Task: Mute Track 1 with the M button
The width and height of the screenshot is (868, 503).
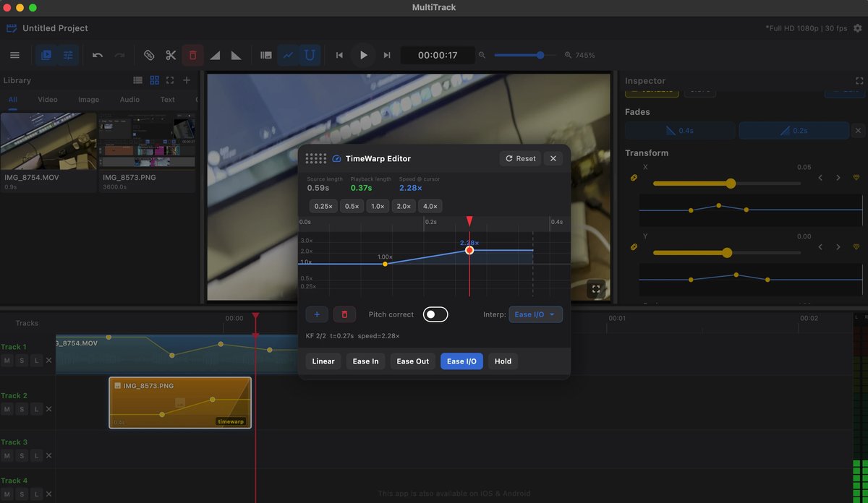Action: [7, 361]
